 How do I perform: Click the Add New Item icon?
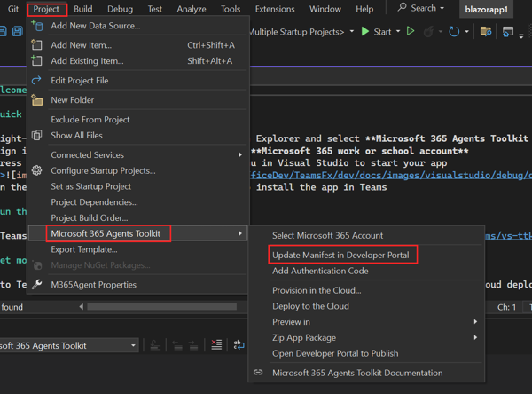[36, 45]
